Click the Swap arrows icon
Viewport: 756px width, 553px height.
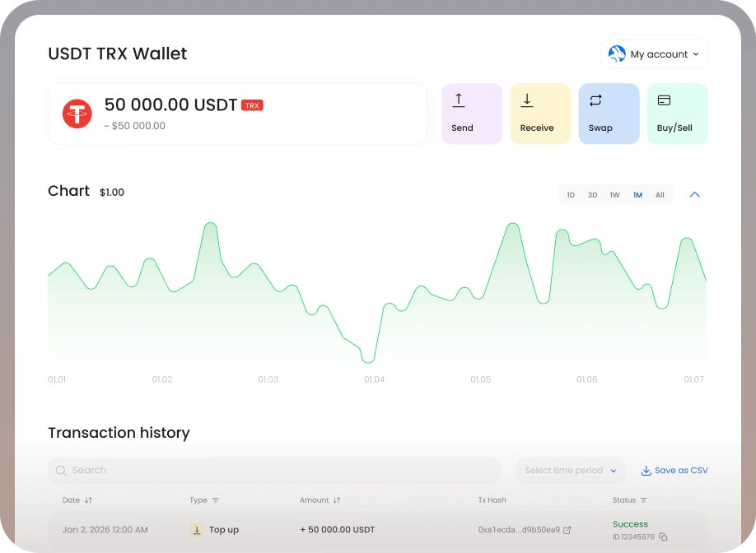pyautogui.click(x=595, y=100)
